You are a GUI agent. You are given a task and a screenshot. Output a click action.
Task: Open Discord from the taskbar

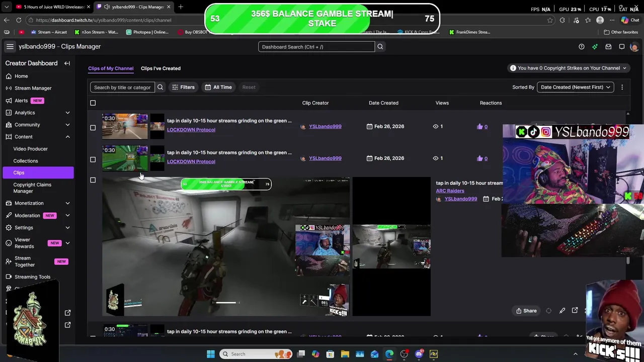click(419, 354)
